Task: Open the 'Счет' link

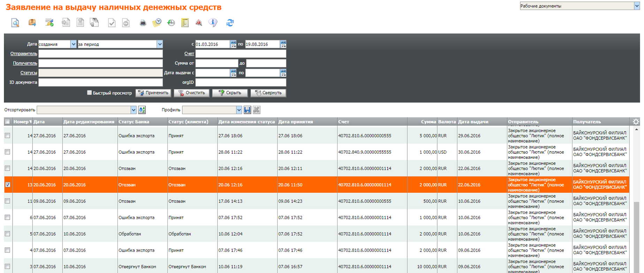Action: (189, 54)
